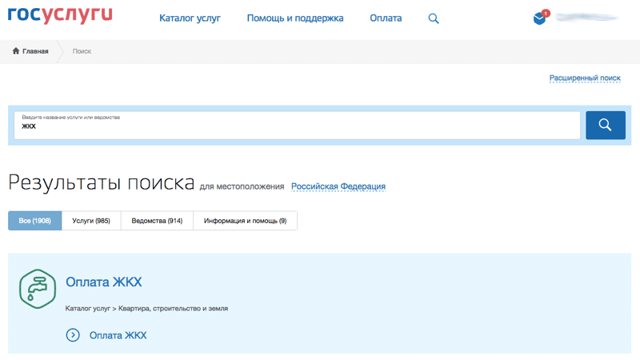Click the blue search submit button
This screenshot has width=640, height=360.
[x=605, y=125]
